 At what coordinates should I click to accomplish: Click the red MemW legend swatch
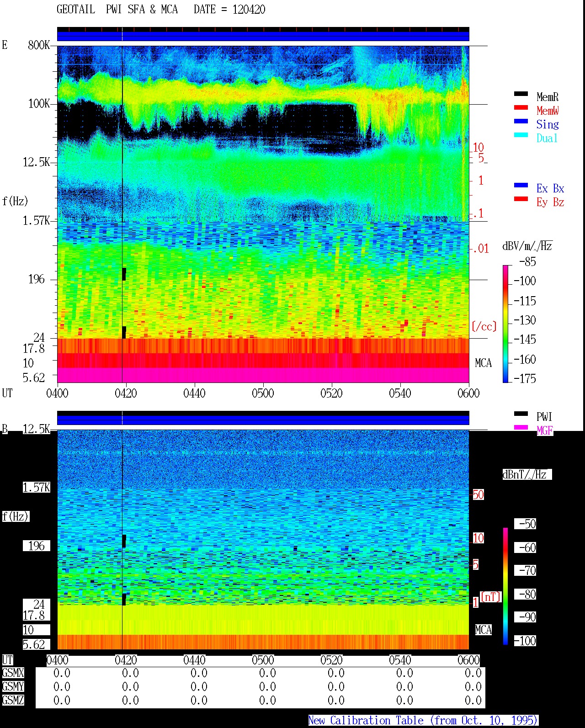click(521, 108)
